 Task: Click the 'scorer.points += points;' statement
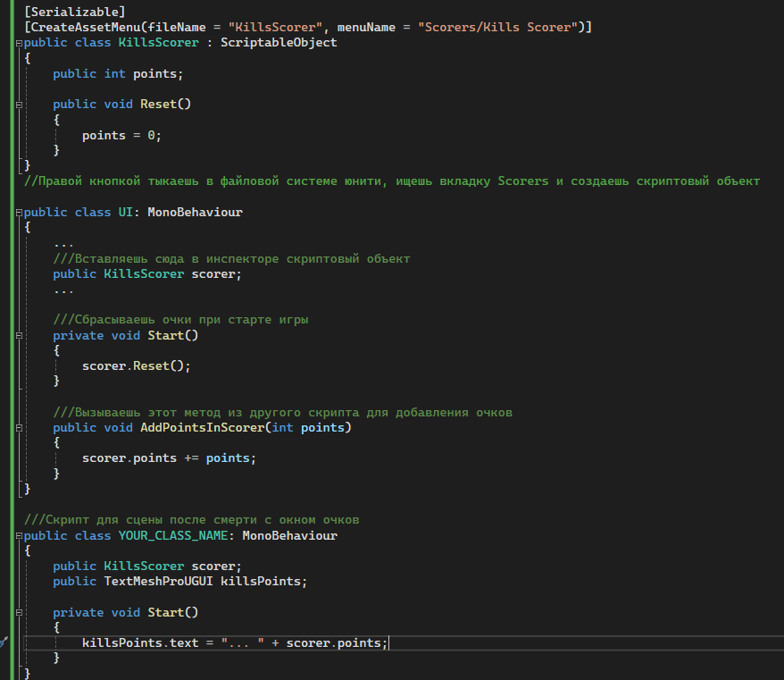(x=169, y=458)
